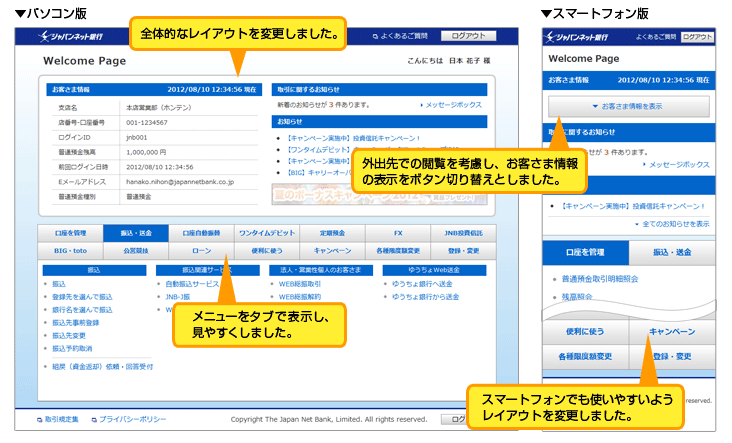Expand 全てのお知らせを表示 on smartphone
The width and height of the screenshot is (732, 443).
coord(673,224)
